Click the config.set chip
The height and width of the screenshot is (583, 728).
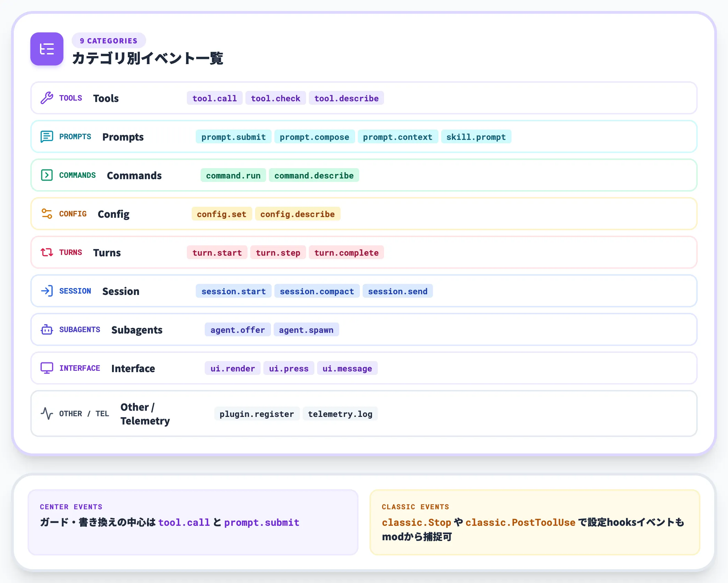pyautogui.click(x=222, y=214)
